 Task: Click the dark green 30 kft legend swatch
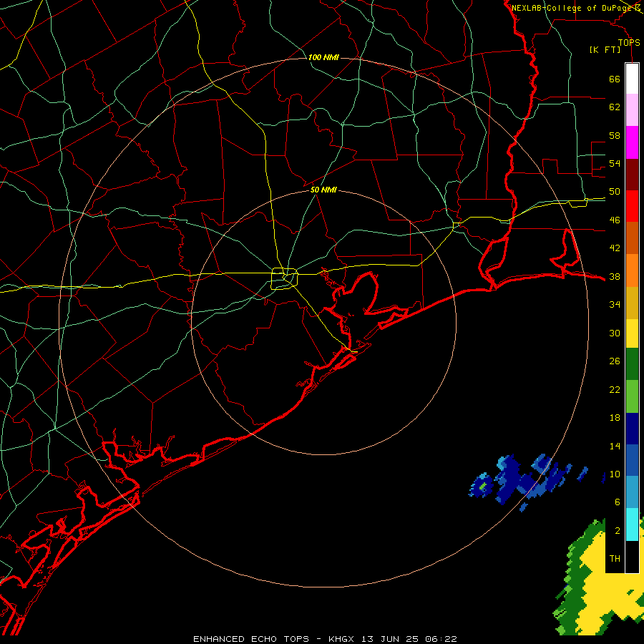click(x=632, y=364)
